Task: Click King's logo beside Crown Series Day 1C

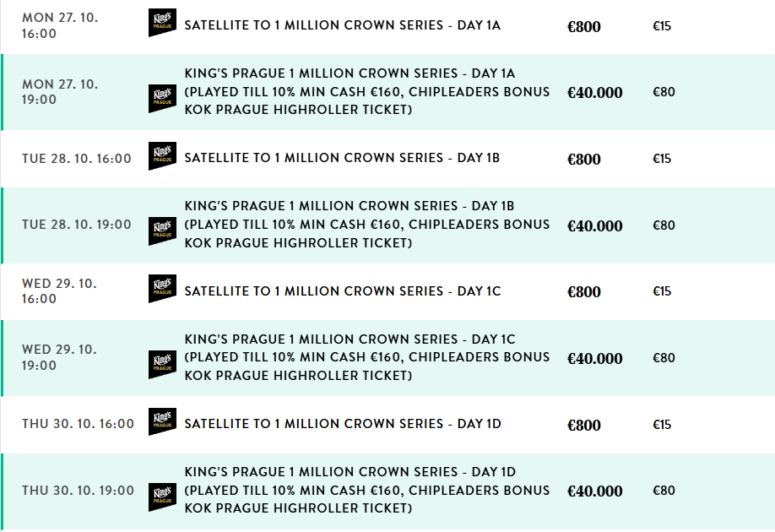Action: click(162, 364)
